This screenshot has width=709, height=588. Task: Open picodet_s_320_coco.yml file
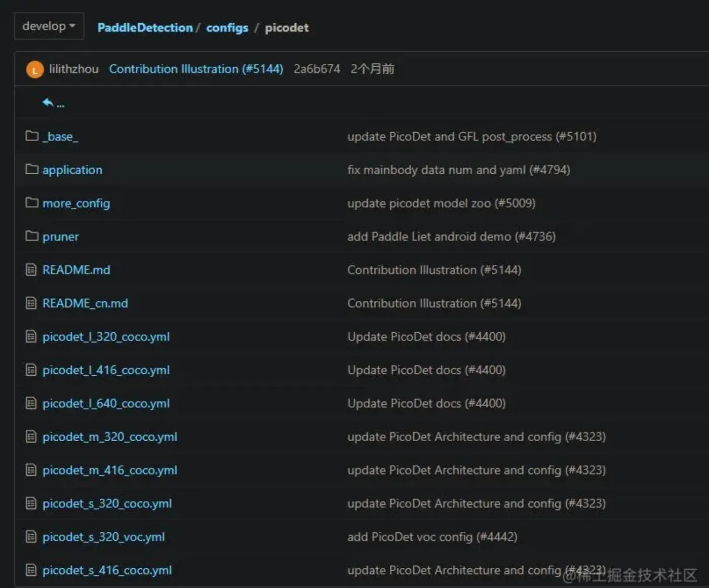pyautogui.click(x=107, y=504)
